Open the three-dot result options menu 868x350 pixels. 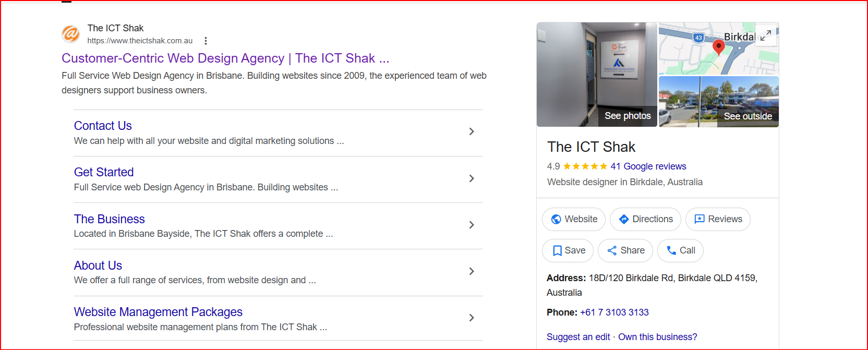(206, 41)
